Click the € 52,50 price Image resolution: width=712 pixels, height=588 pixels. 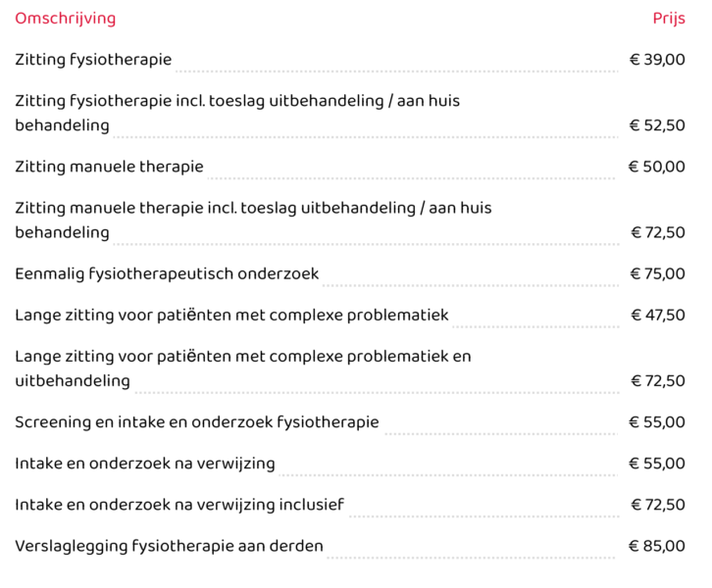[657, 125]
